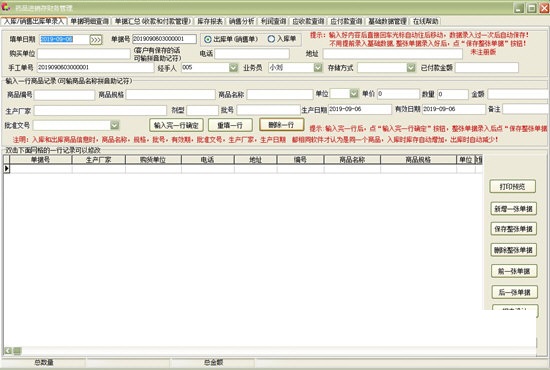Screen dimensions: 550x370
Task: Open the 存储方式 dropdown
Action: [x=411, y=67]
